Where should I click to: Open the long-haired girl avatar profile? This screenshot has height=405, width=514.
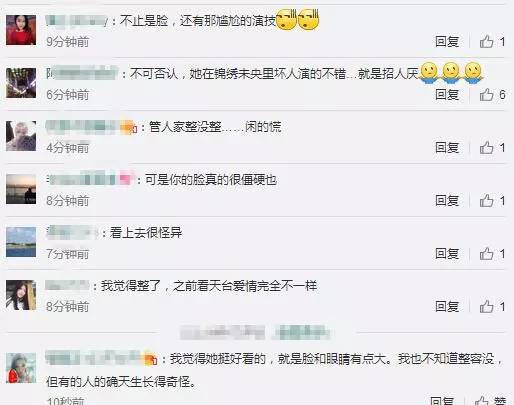21,295
